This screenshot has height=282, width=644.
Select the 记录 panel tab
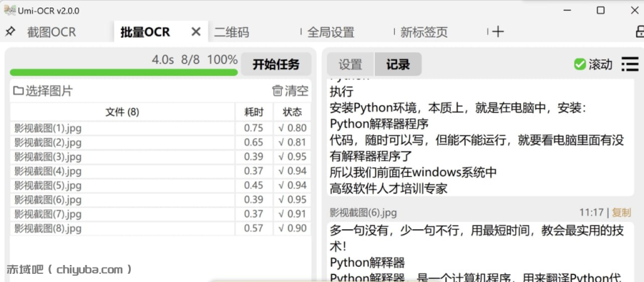398,64
